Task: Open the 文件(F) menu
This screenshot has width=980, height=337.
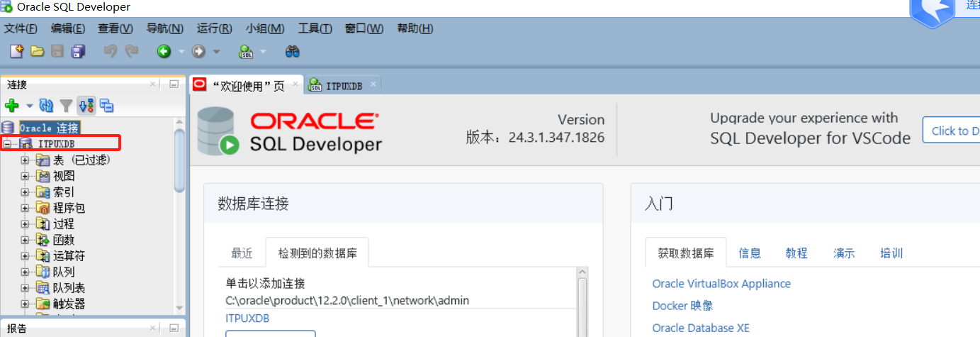Action: tap(21, 28)
